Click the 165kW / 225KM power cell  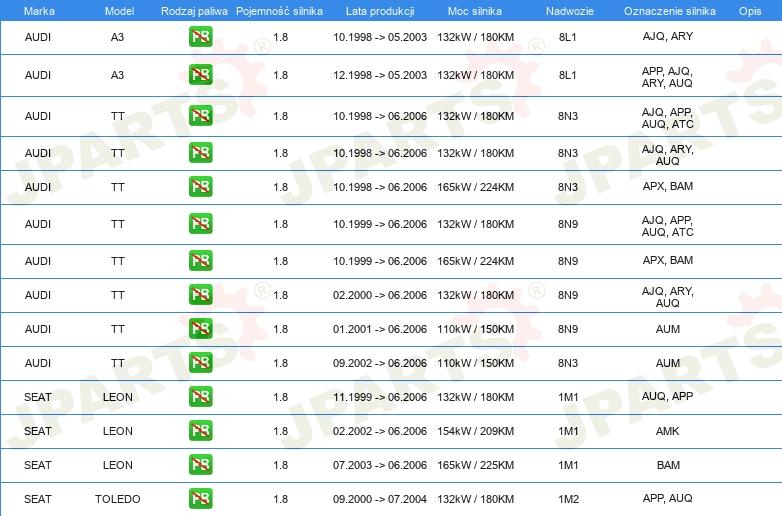coord(475,465)
